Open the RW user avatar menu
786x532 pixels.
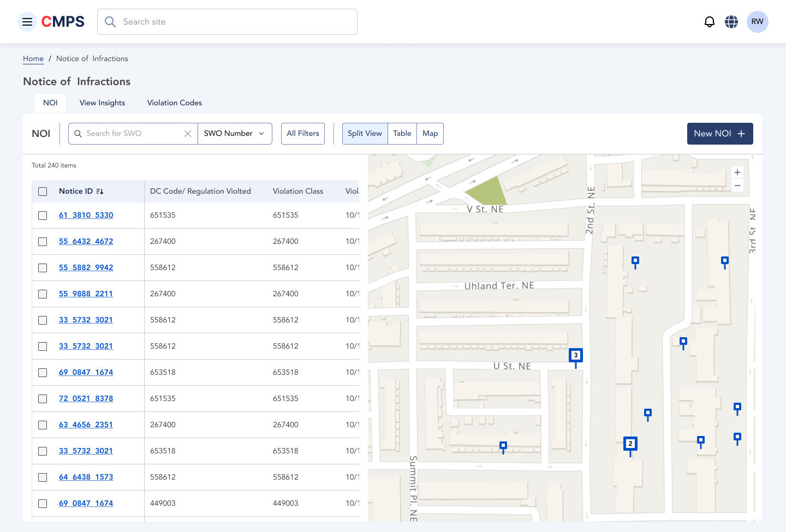tap(757, 22)
